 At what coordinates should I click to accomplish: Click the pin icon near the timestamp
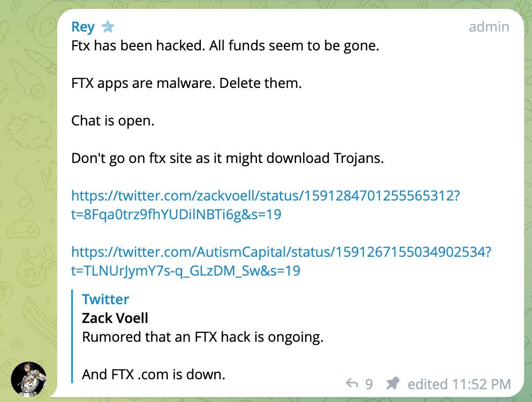(x=392, y=384)
